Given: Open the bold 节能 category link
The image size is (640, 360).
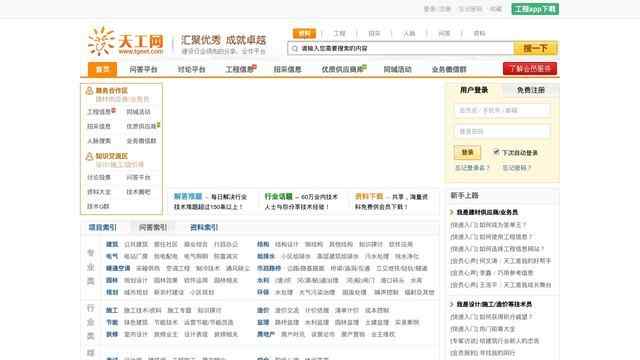Looking at the screenshot, I should tap(112, 322).
